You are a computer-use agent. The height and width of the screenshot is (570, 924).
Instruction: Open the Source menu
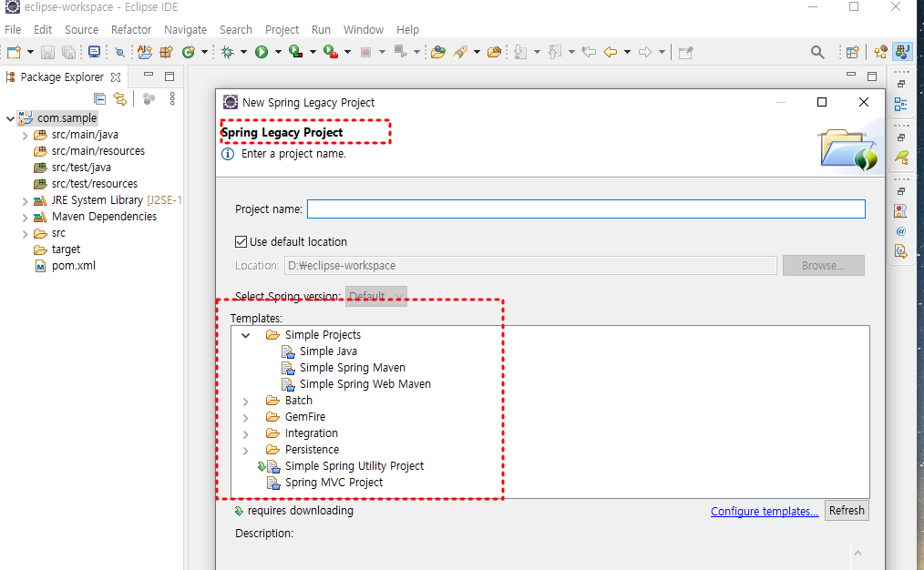click(x=81, y=29)
